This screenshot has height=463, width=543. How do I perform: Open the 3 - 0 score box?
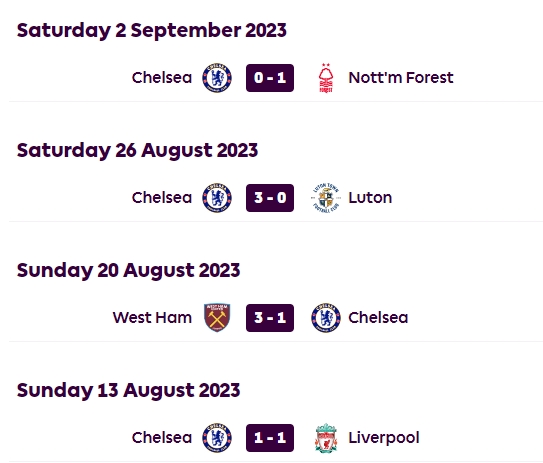coord(270,198)
